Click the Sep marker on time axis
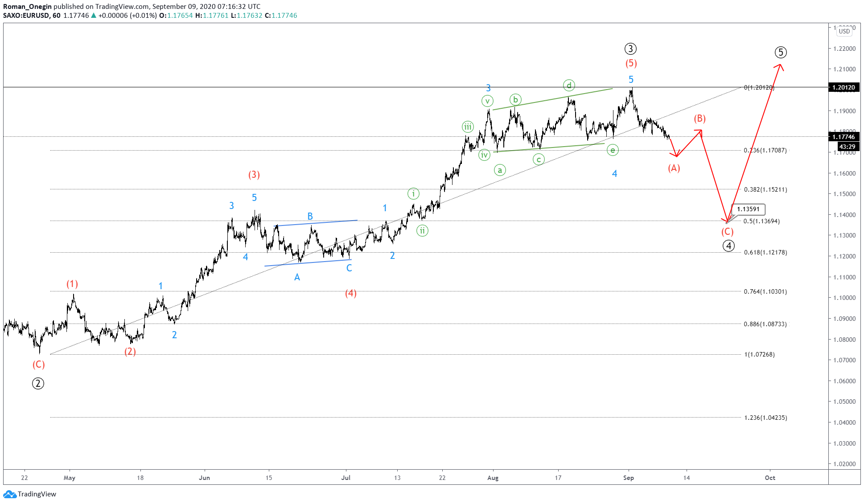Viewport: 864px width, 504px height. pos(628,478)
